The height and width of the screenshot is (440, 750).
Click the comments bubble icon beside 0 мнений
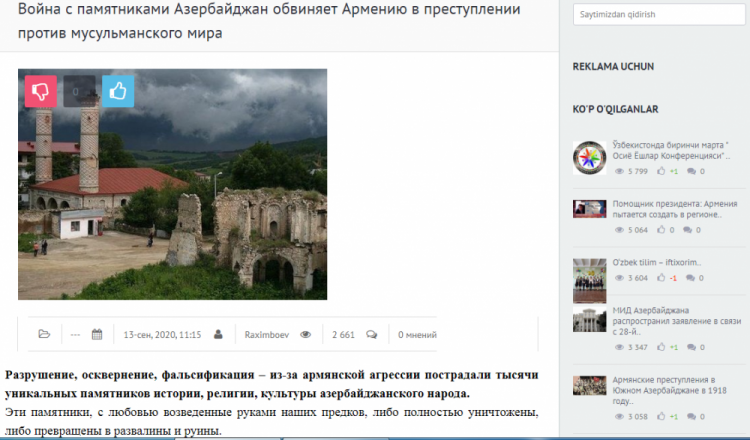point(372,334)
